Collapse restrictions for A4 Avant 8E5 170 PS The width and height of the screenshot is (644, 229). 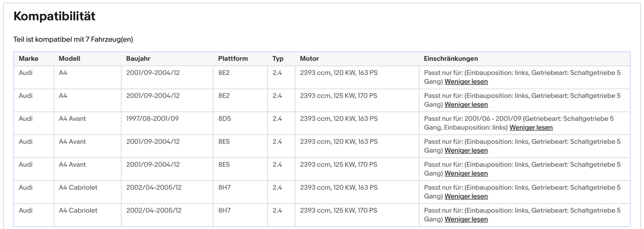pyautogui.click(x=466, y=173)
